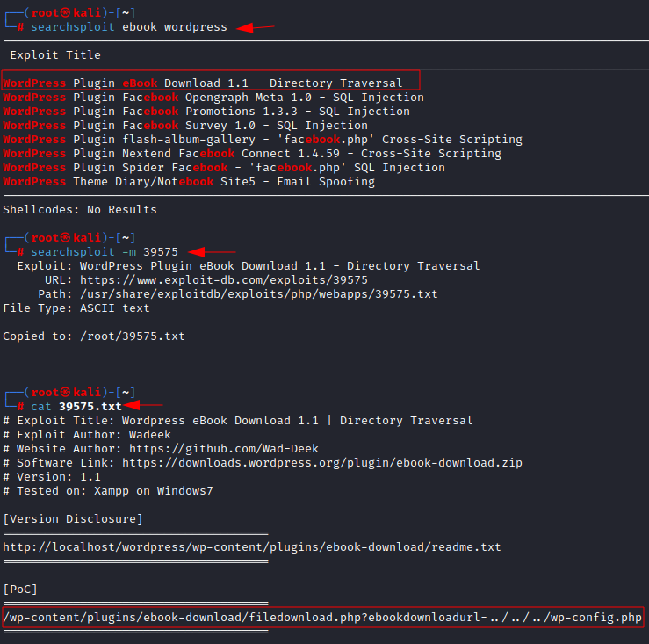The height and width of the screenshot is (644, 649).
Task: Click the 'Exploit: WordPress Plugin eBook Download 1.1' output line
Action: click(x=249, y=266)
